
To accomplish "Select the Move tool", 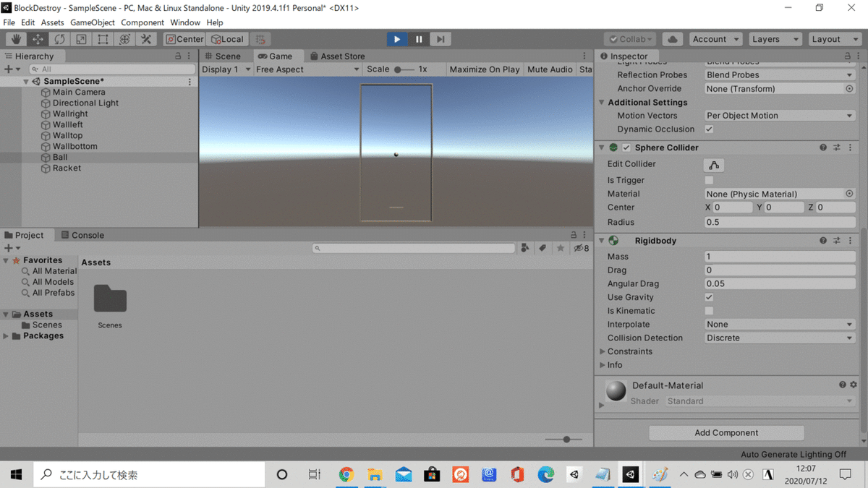I will point(38,39).
